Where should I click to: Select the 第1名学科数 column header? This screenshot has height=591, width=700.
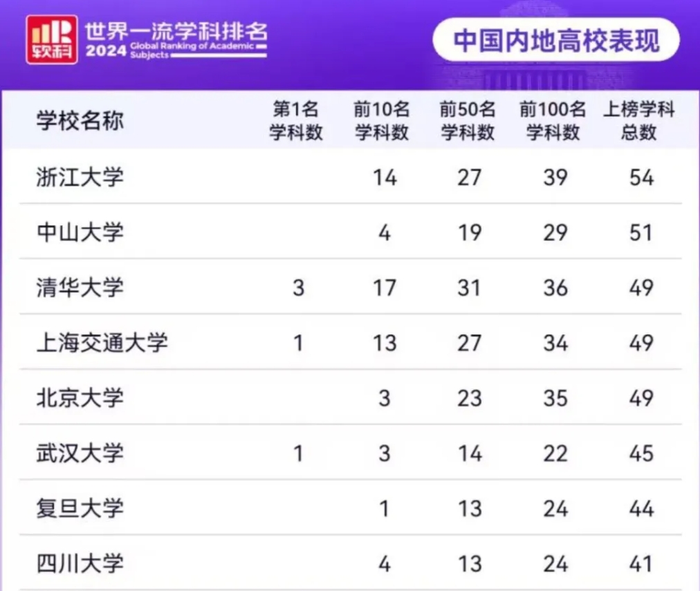[x=296, y=120]
